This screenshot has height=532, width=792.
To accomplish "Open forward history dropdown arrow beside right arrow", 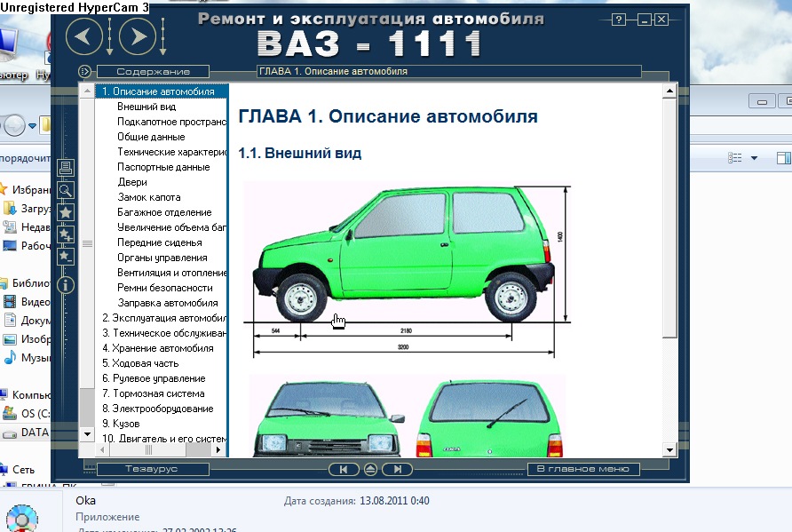I will click(x=162, y=36).
